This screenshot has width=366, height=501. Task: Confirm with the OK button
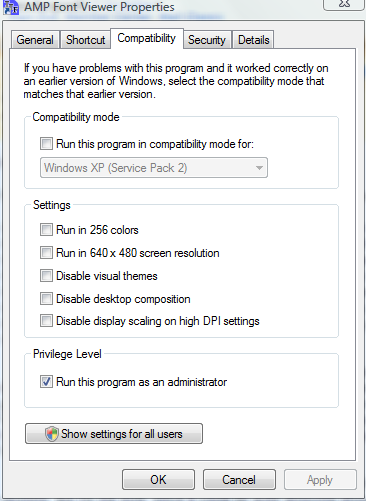158,480
